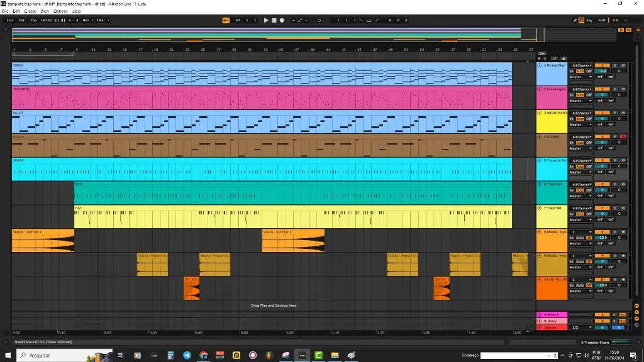Fold the 10 DD Kit track
The height and width of the screenshot is (362, 644).
pyautogui.click(x=539, y=280)
